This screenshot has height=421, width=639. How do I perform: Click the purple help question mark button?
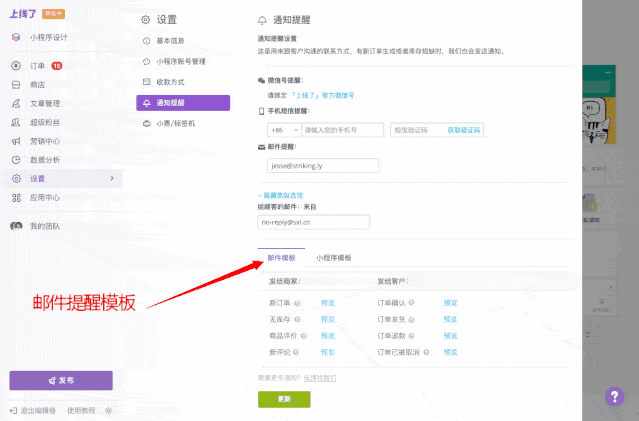614,396
